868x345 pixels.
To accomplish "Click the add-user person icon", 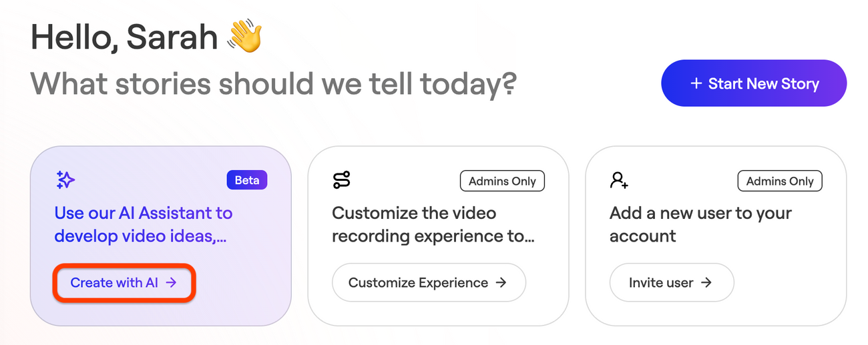I will tap(619, 180).
